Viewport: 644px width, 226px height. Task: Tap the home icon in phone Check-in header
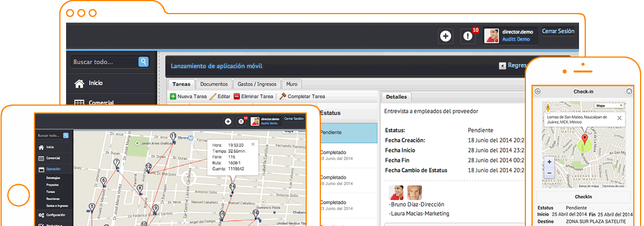629,92
